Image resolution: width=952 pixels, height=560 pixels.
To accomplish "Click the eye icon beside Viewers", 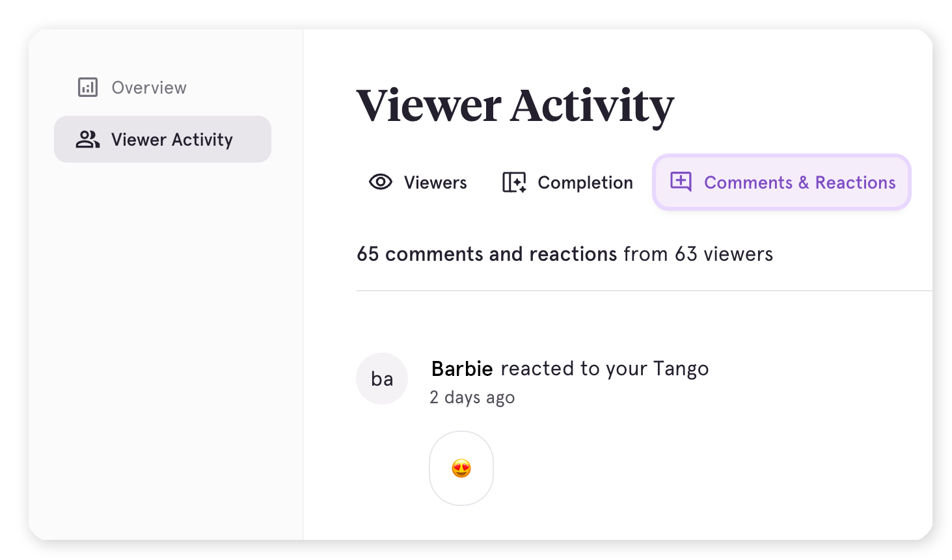I will pyautogui.click(x=381, y=182).
